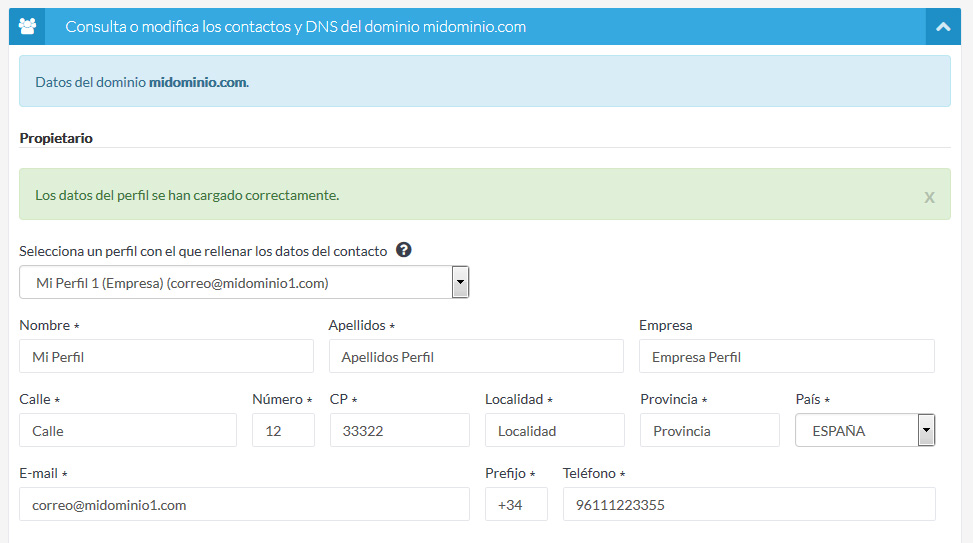This screenshot has width=973, height=543.
Task: Click the bold midominio.com domain text
Action: pos(197,82)
